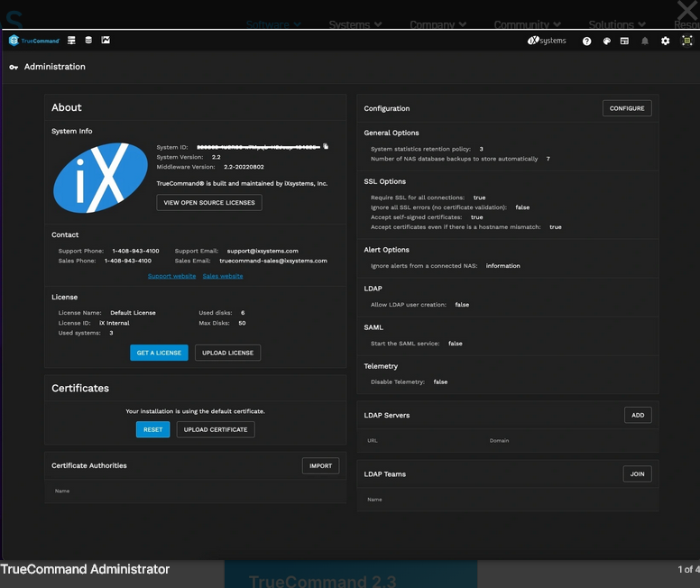Click the Administration page heading
This screenshot has width=700, height=588.
pyautogui.click(x=54, y=67)
